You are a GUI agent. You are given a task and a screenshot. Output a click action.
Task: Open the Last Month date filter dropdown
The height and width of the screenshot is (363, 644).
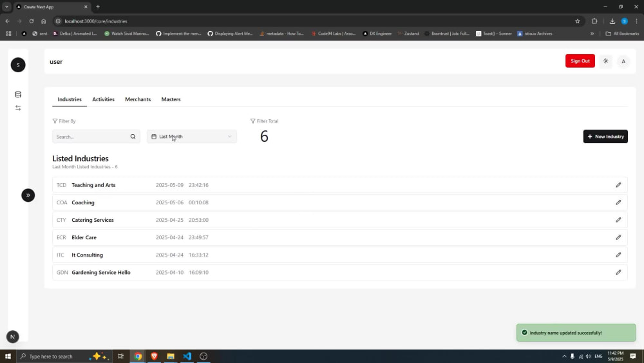coord(192,137)
